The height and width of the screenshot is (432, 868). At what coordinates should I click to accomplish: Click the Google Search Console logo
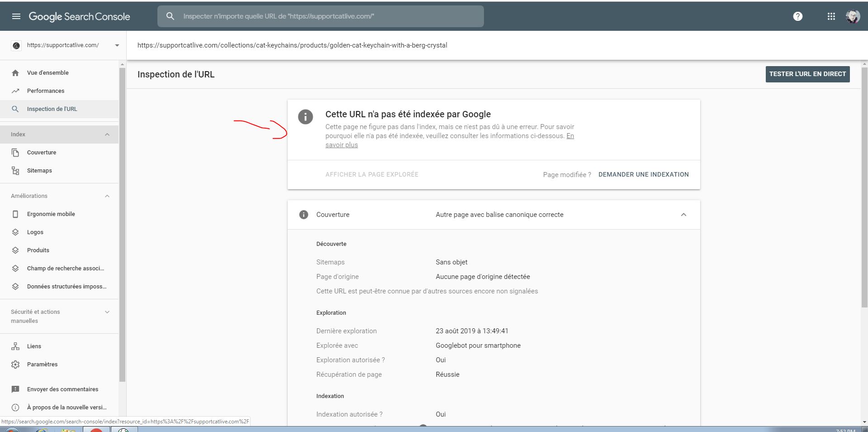click(x=79, y=17)
